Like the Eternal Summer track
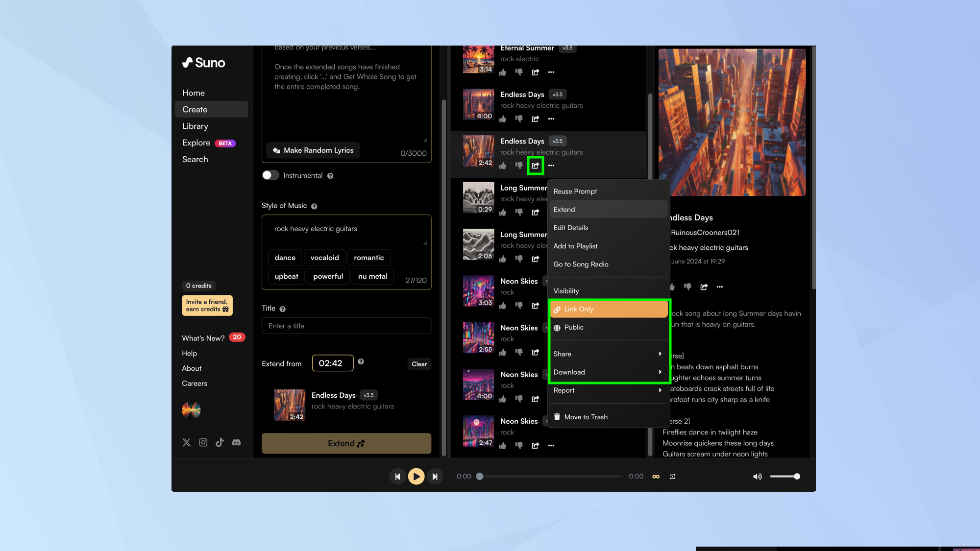 click(503, 72)
